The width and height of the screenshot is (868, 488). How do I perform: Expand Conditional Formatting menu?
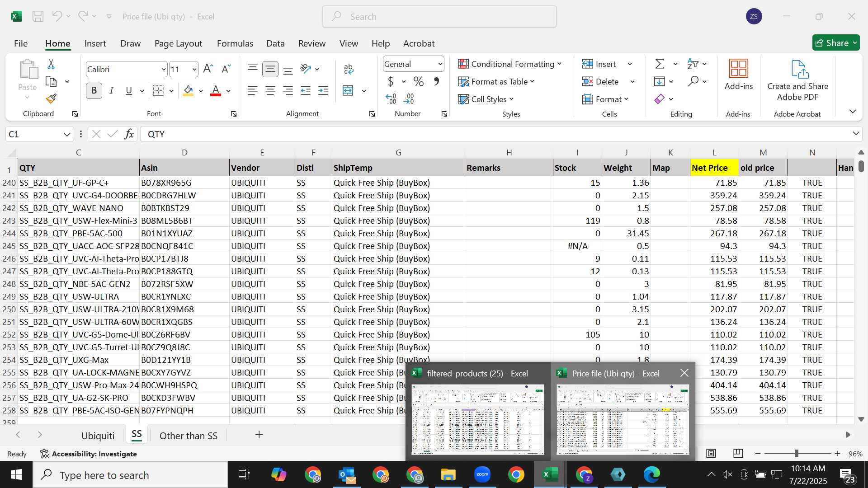click(510, 64)
